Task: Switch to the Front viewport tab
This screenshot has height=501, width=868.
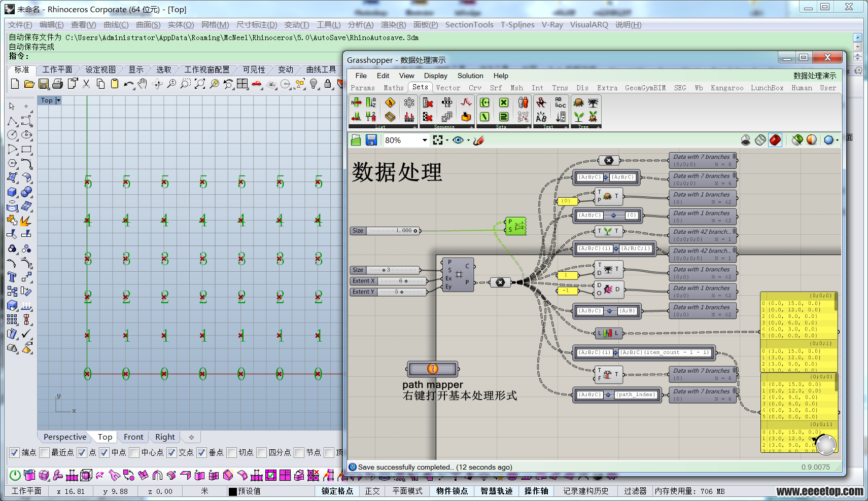Action: [133, 437]
